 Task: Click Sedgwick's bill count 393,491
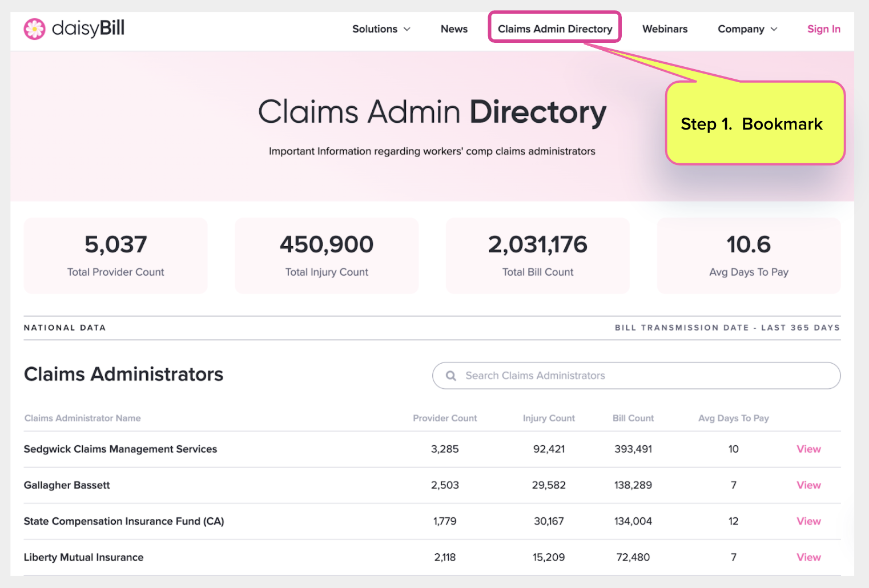click(633, 449)
